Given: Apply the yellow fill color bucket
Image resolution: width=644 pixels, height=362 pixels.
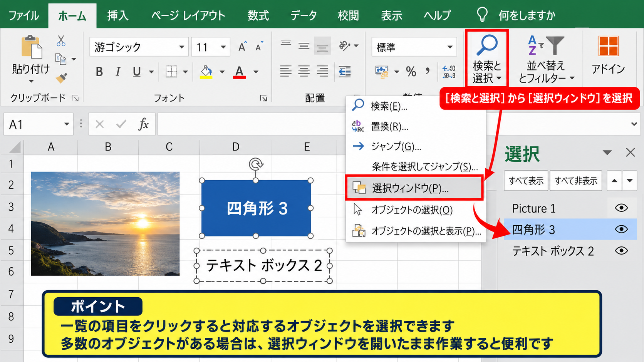Looking at the screenshot, I should click(206, 72).
